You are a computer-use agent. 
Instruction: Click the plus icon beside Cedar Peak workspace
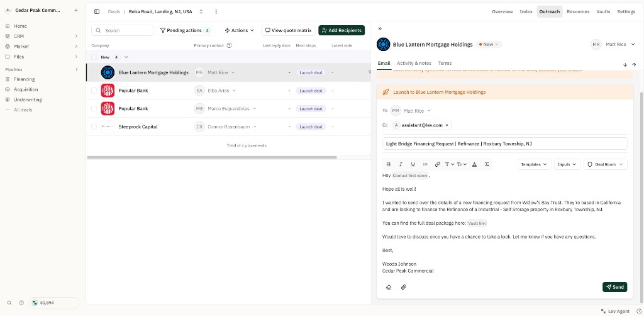(x=75, y=10)
